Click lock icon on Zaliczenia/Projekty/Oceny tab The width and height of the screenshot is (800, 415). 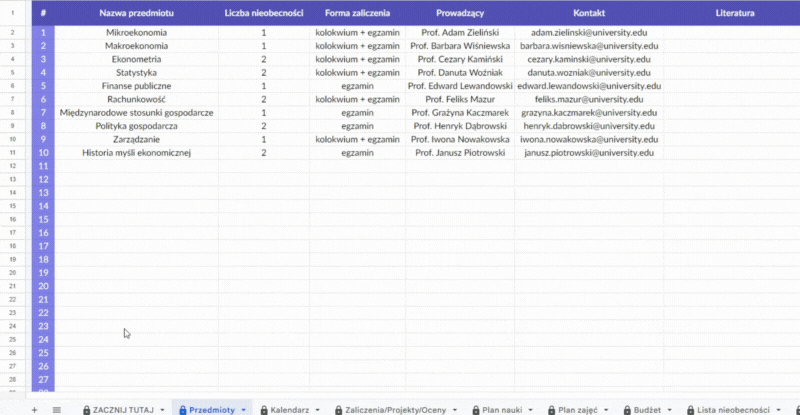pos(338,410)
